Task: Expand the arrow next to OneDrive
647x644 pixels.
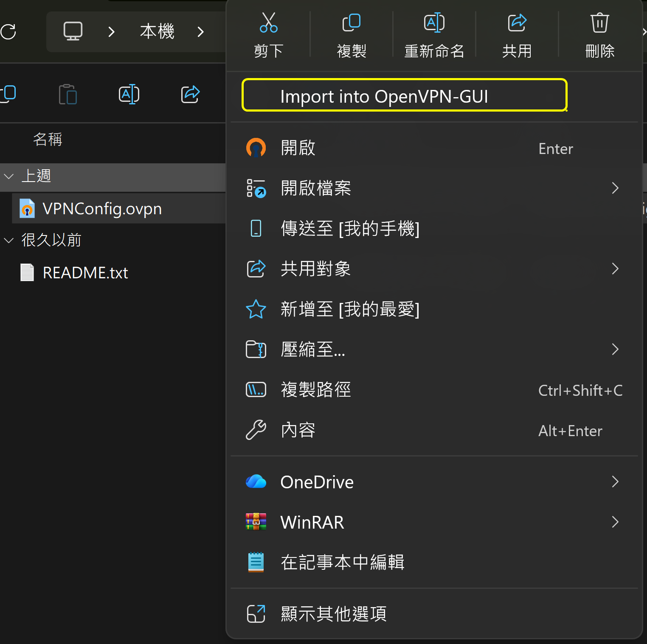Action: pos(615,482)
